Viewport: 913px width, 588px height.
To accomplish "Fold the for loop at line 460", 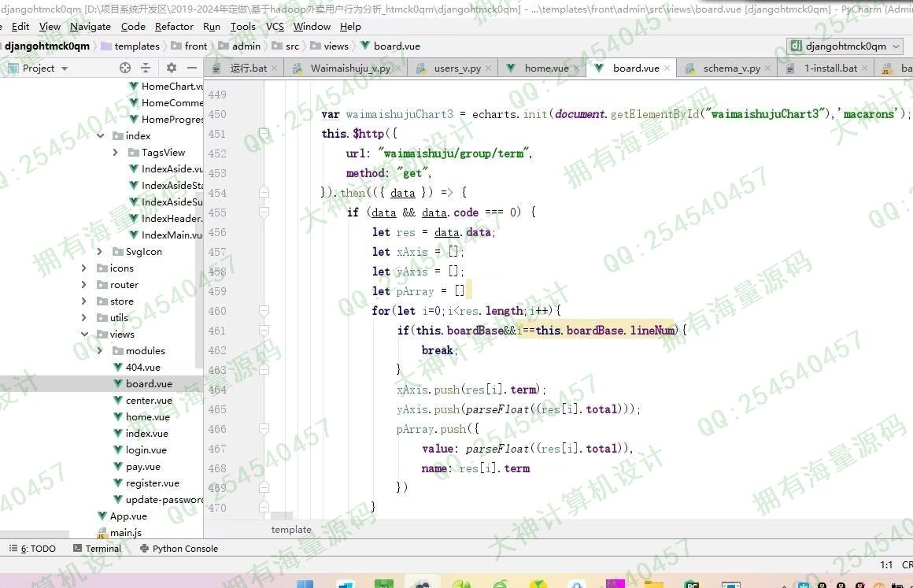I will pos(264,311).
